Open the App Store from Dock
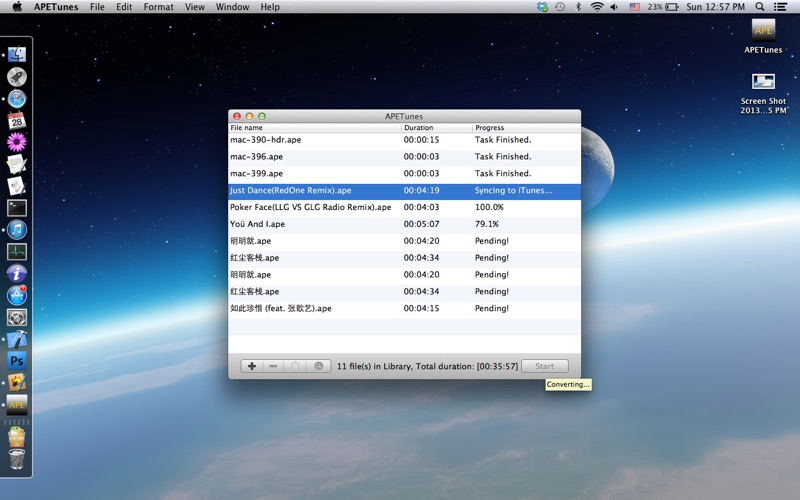The height and width of the screenshot is (500, 800). [17, 295]
